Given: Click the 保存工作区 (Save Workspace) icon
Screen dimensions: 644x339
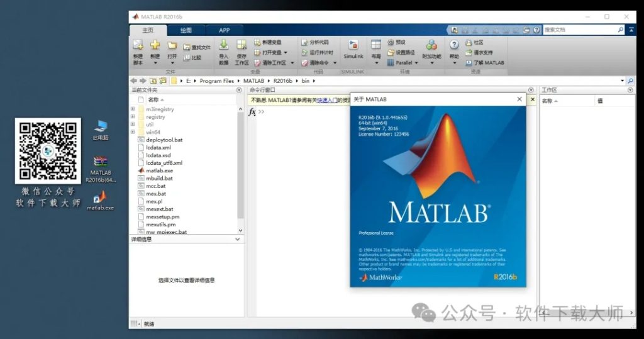Looking at the screenshot, I should pyautogui.click(x=241, y=45).
